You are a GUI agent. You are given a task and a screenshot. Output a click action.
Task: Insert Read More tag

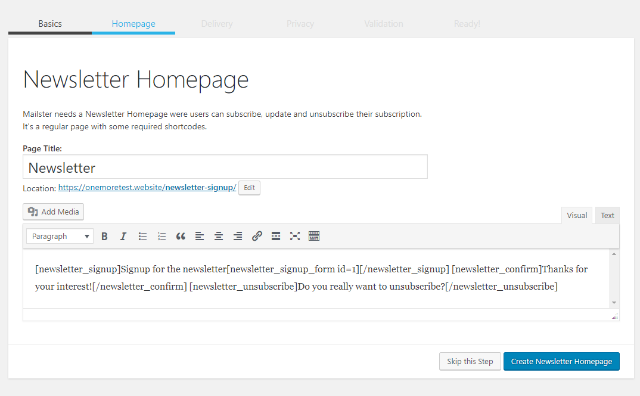(276, 236)
